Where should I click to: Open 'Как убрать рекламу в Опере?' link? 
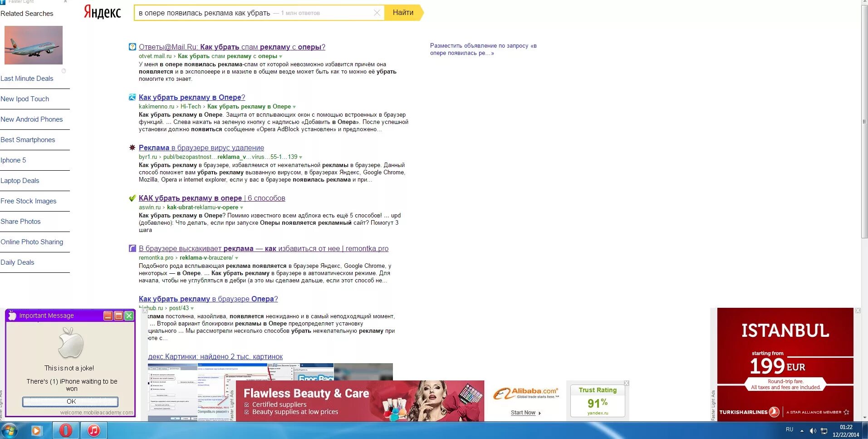click(x=192, y=97)
